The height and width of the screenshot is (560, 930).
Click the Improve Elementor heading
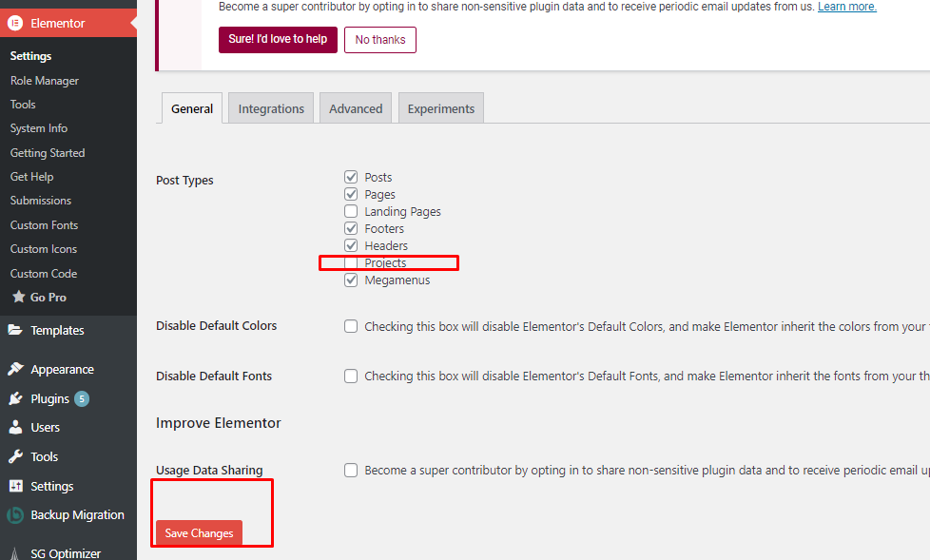click(x=219, y=423)
